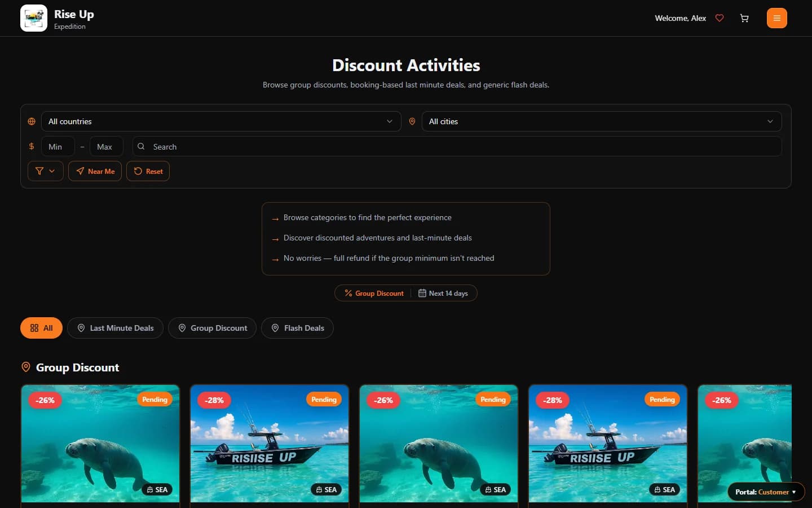
Task: Click the Rise Up logo image
Action: 34,18
